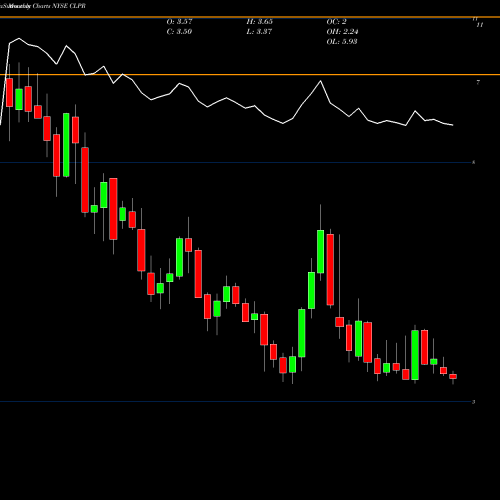Select the low value 'L: 3.37'

pos(259,32)
